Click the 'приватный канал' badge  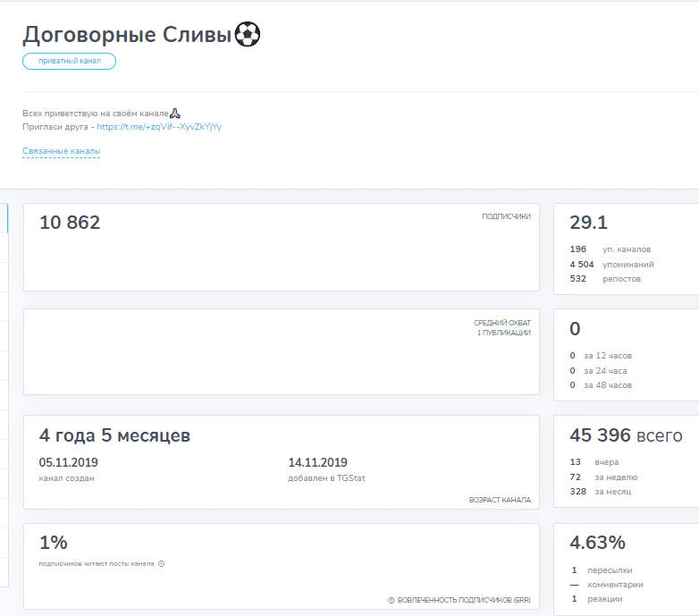point(69,61)
